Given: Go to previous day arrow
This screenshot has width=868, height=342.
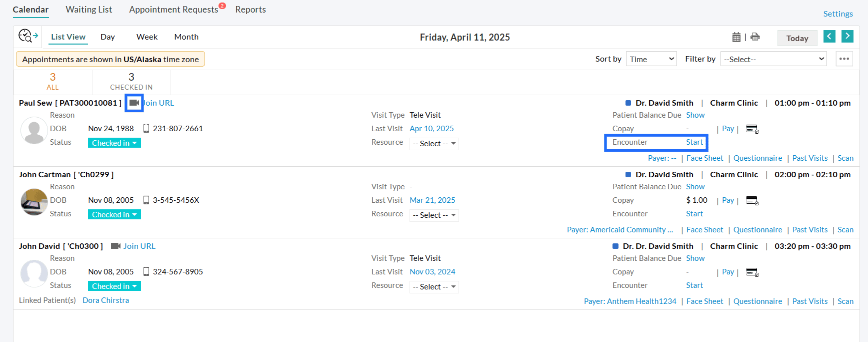Looking at the screenshot, I should (829, 36).
